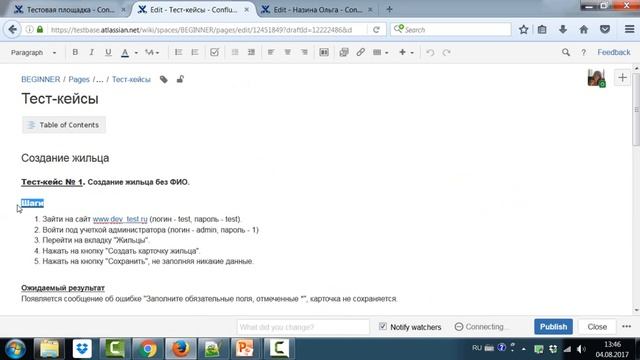Open the insert table dropdown
Screen dimensions: 640x360
coord(380,52)
